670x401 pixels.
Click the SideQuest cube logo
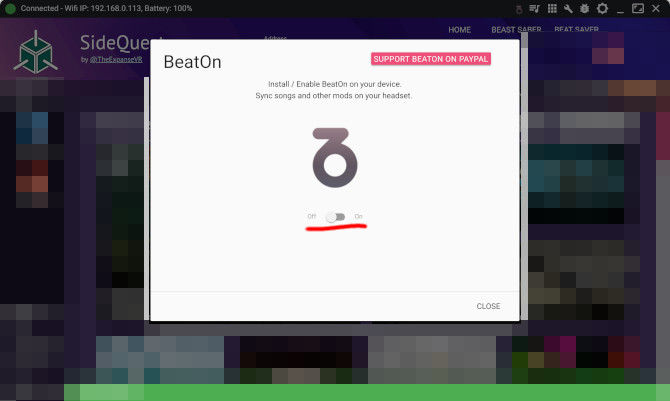(35, 52)
